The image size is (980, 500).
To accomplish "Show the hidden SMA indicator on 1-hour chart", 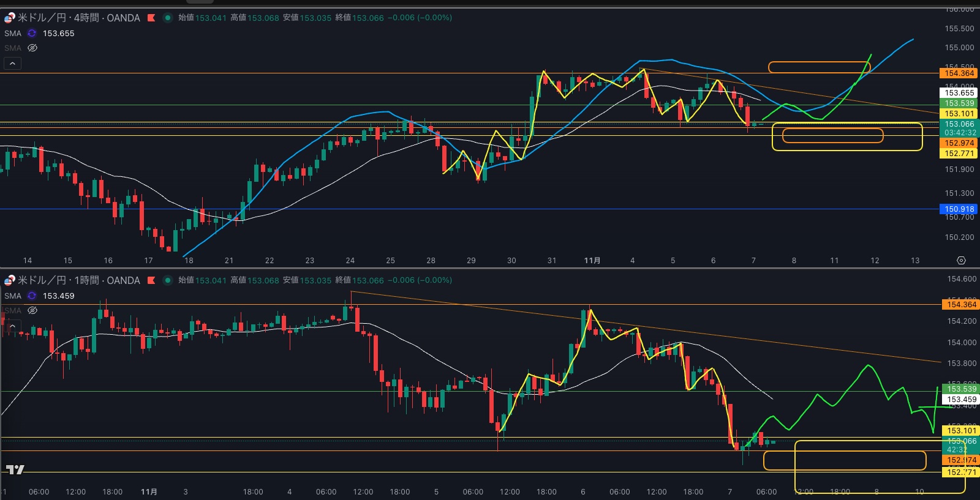I will (x=32, y=310).
